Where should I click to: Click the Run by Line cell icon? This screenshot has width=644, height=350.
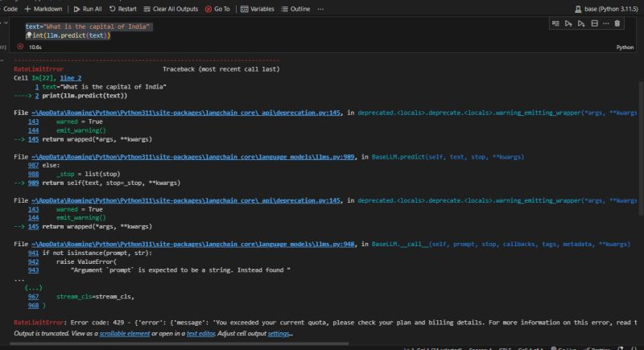[555, 24]
